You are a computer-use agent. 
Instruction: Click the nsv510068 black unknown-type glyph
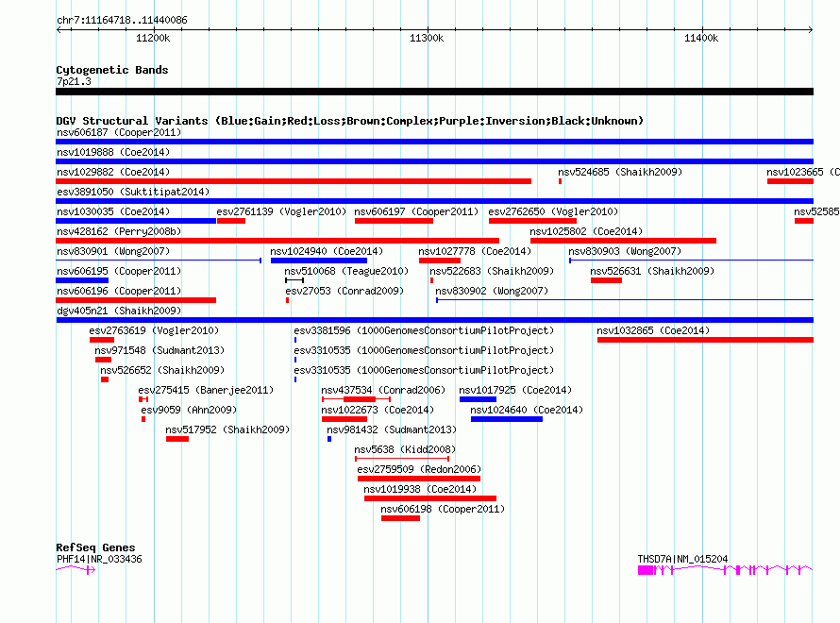294,280
